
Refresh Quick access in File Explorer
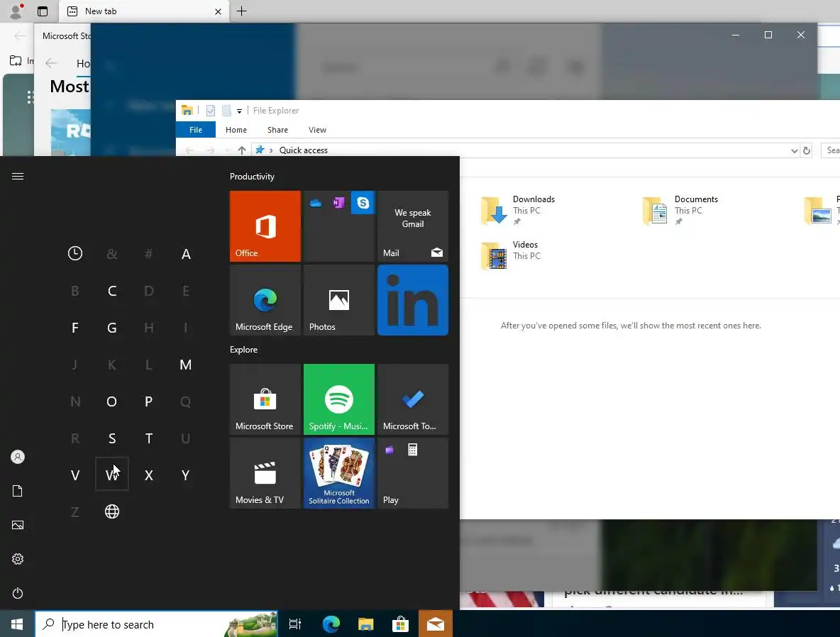point(806,150)
